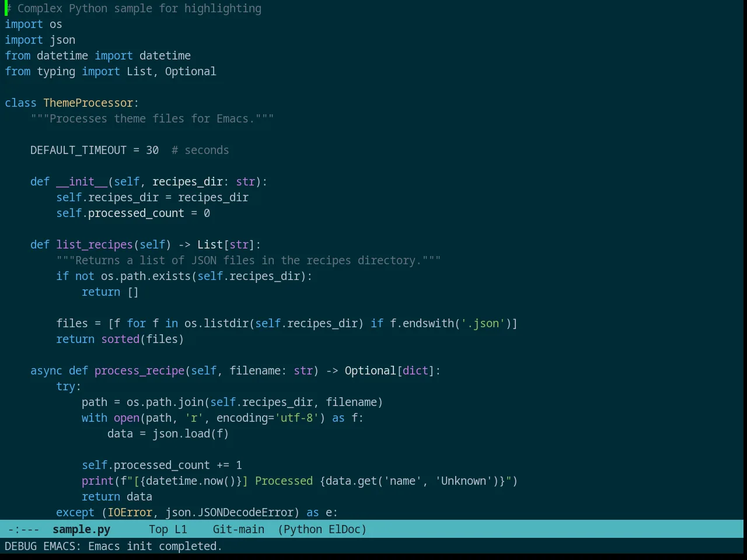The width and height of the screenshot is (747, 560).
Task: Click 'List' in 'from typing import List'
Action: [x=139, y=71]
